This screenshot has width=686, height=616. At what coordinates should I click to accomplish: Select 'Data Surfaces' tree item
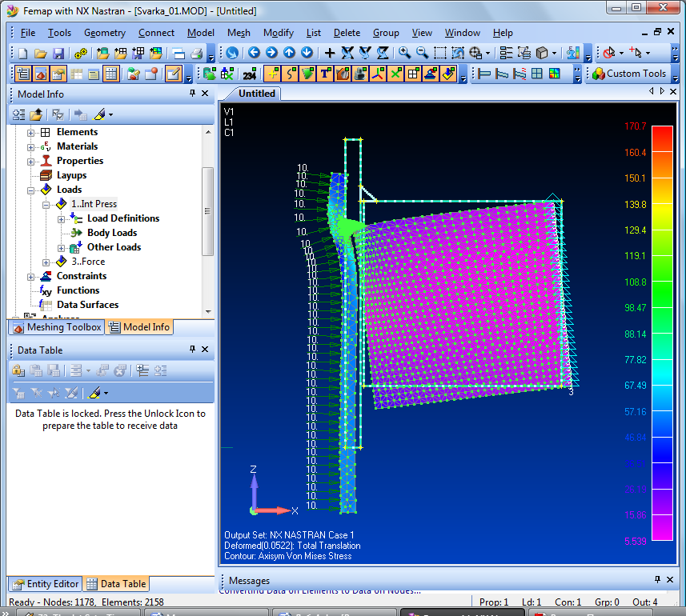(x=87, y=305)
